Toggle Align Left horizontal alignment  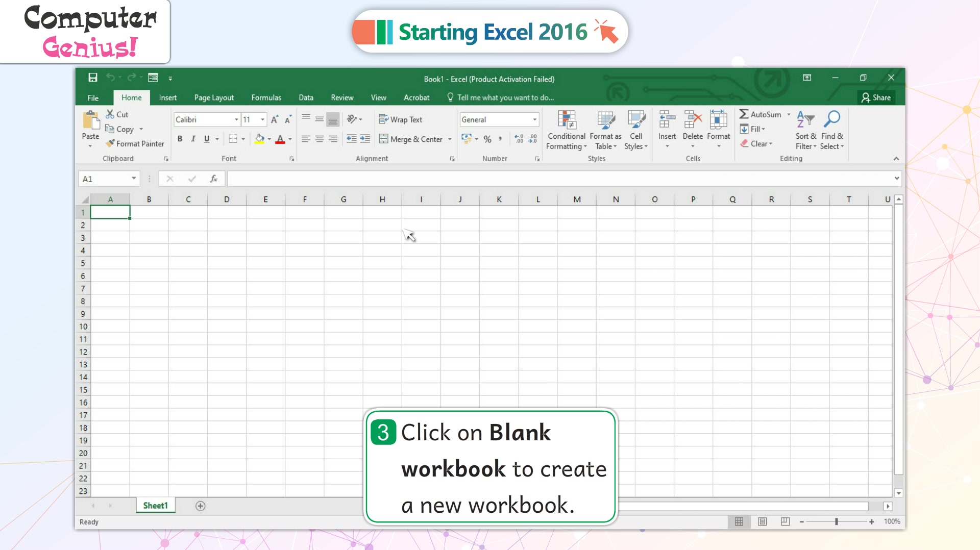pyautogui.click(x=306, y=139)
